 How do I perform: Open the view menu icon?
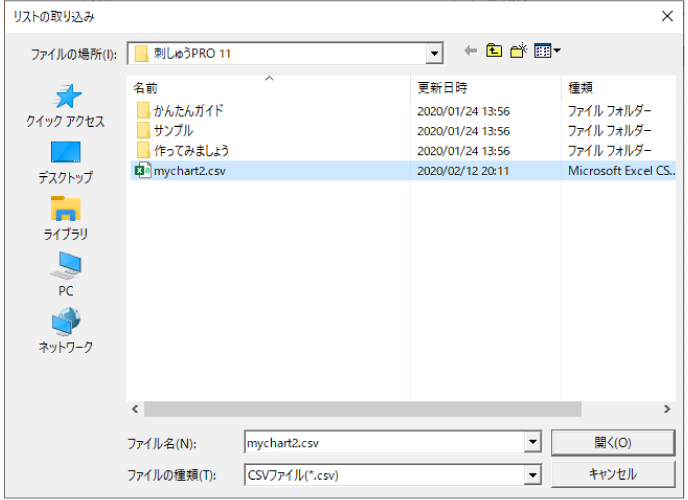tap(547, 51)
